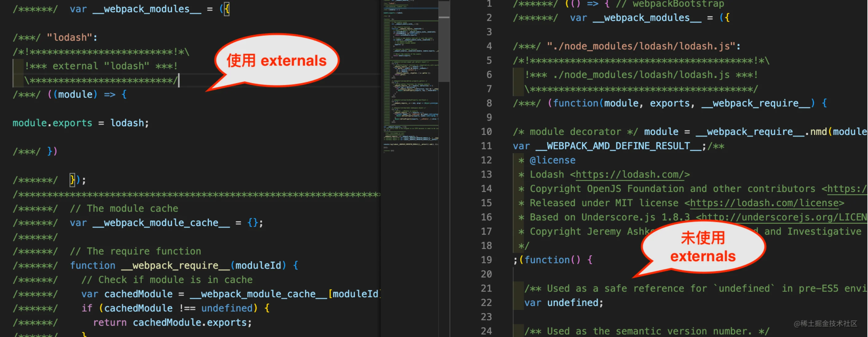Click line number 19 in the right gutter
This screenshot has width=868, height=337.
point(486,260)
